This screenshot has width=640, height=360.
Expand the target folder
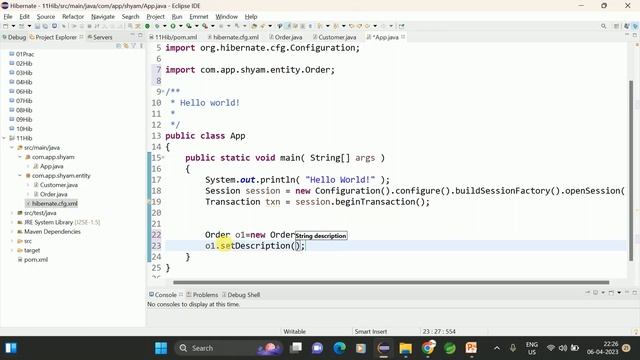(12, 251)
